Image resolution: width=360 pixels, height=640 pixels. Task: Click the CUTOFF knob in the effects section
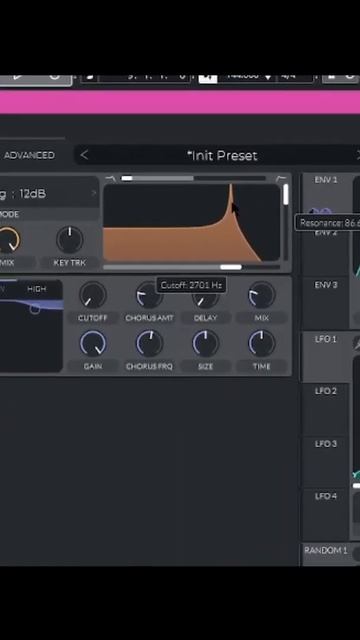93,295
